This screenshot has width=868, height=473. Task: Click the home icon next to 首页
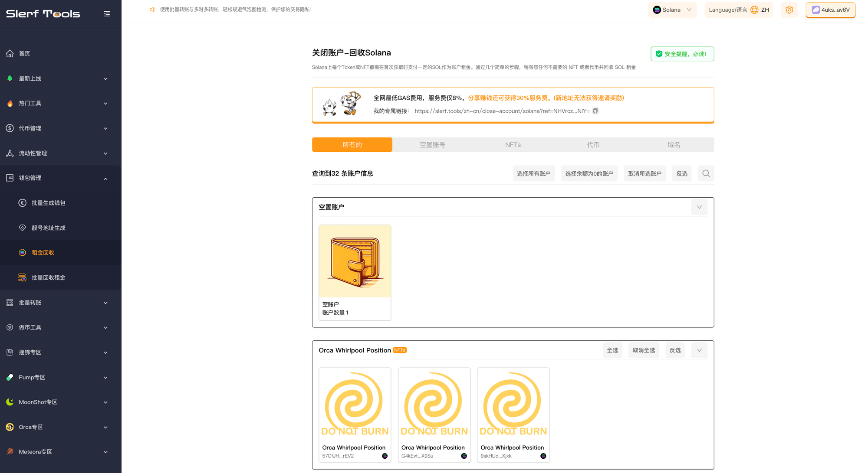10,53
